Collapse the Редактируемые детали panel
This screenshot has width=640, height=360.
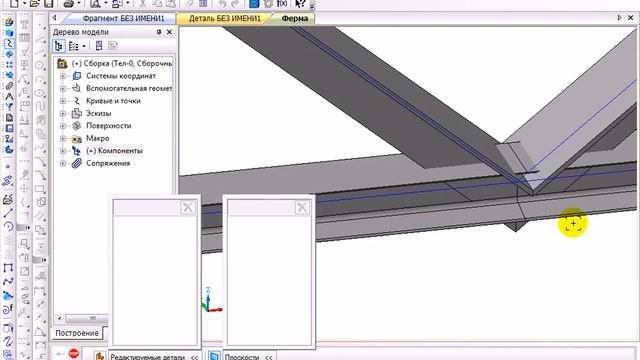[194, 357]
